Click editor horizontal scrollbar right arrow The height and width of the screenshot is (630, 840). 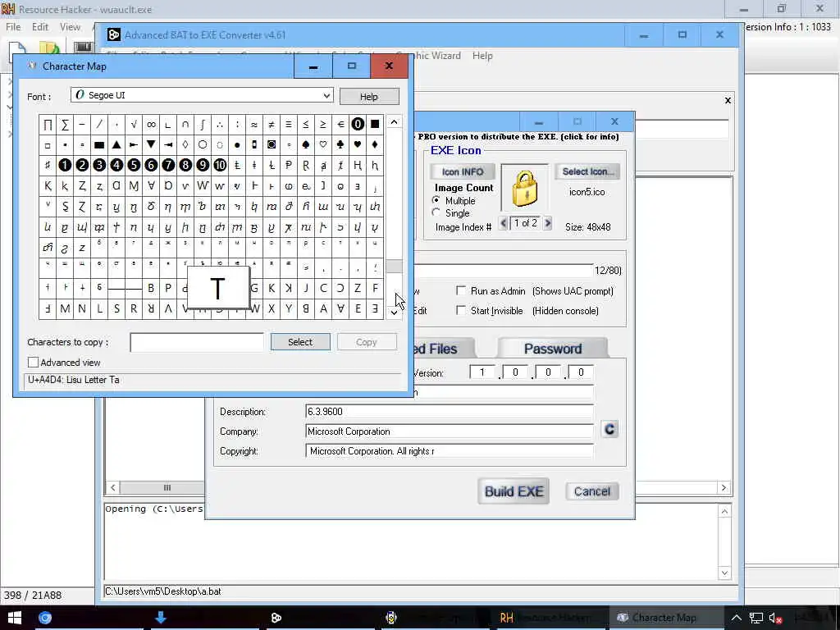tap(724, 487)
